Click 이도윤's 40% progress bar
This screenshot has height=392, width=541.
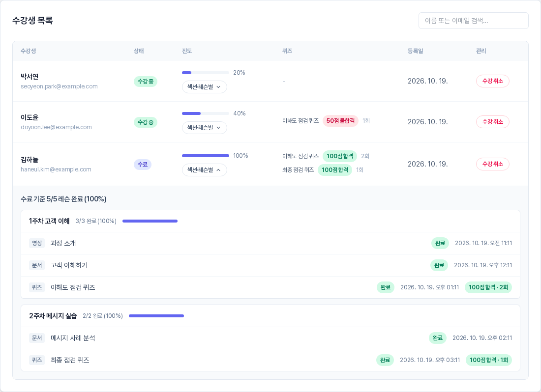pyautogui.click(x=206, y=113)
